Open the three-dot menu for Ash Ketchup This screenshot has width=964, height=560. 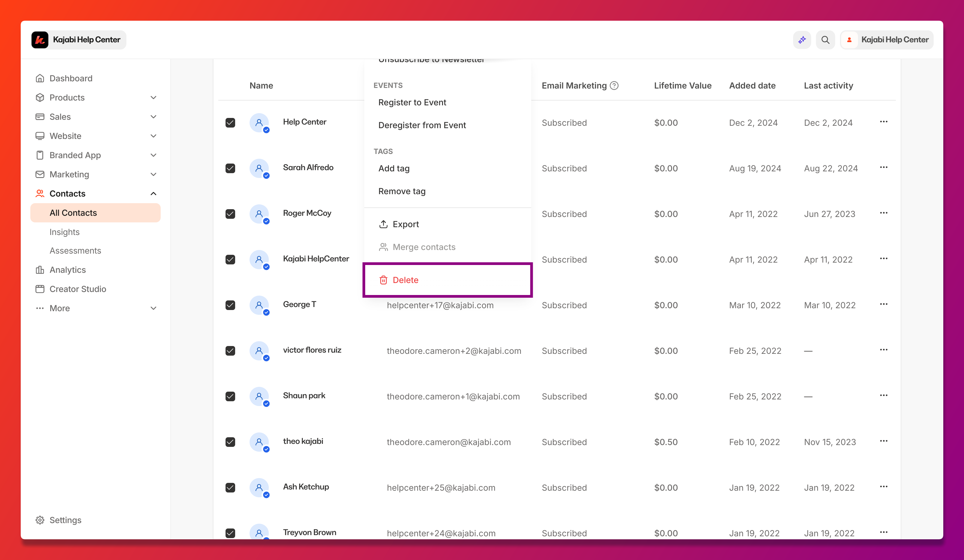883,486
